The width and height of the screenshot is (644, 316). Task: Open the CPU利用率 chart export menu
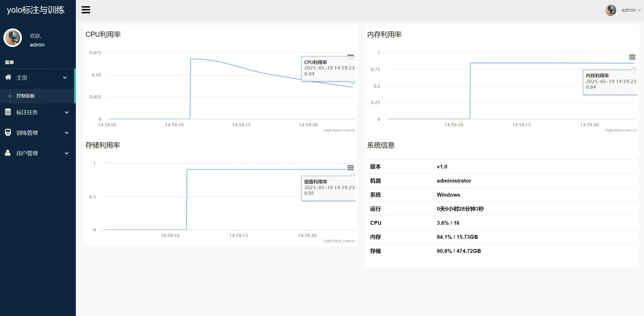350,57
